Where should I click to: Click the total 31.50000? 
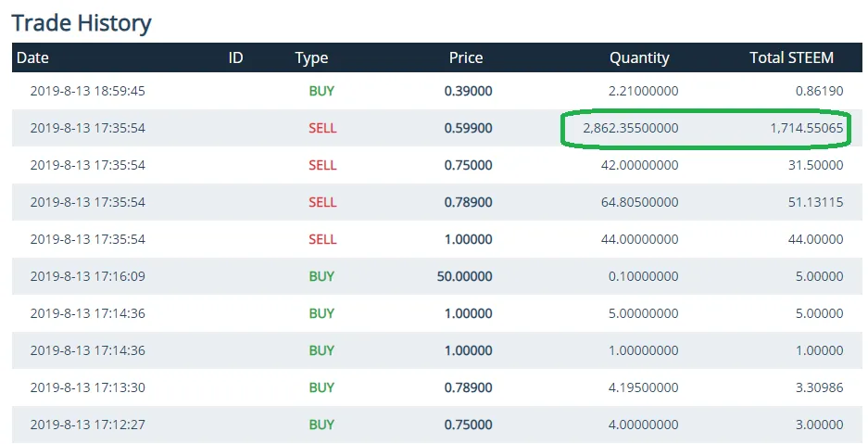(x=816, y=165)
